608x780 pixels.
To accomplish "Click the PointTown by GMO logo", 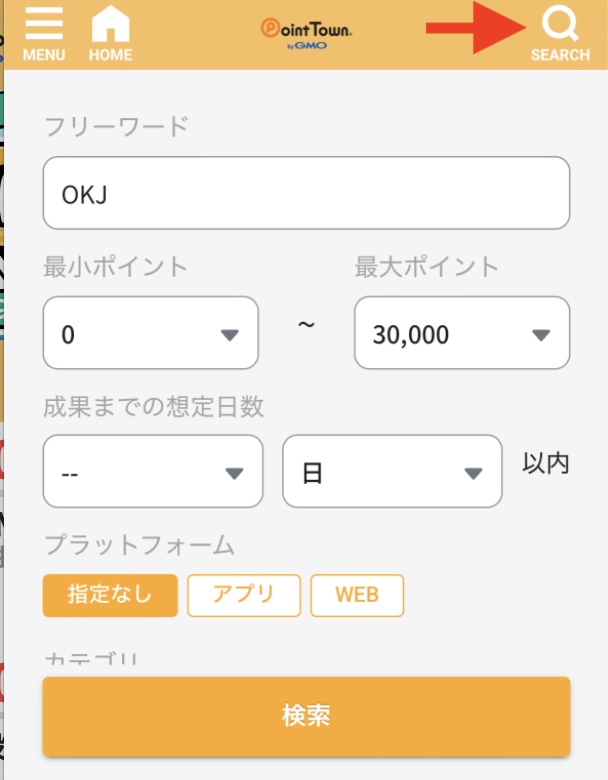I will coord(306,33).
